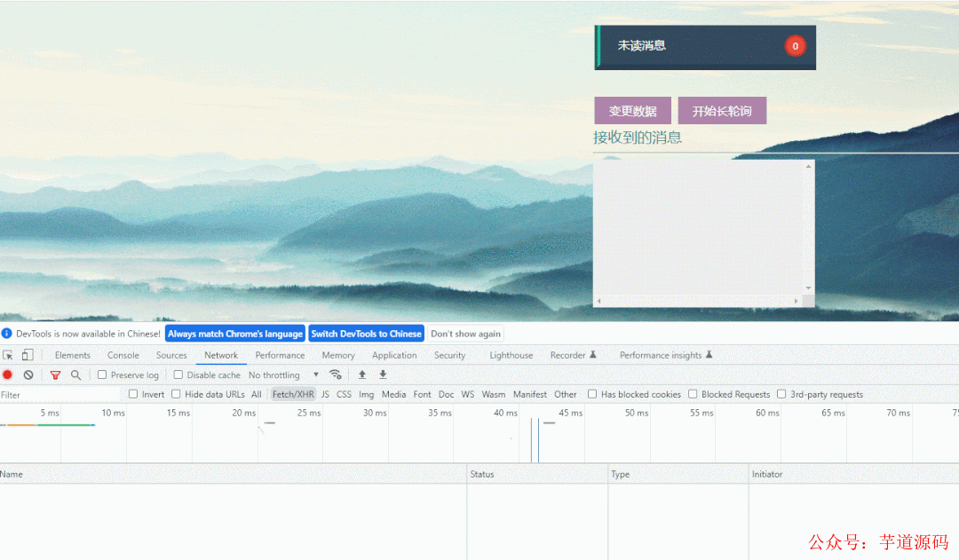Enable the Preserve log checkbox
This screenshot has width=959, height=560.
(102, 375)
